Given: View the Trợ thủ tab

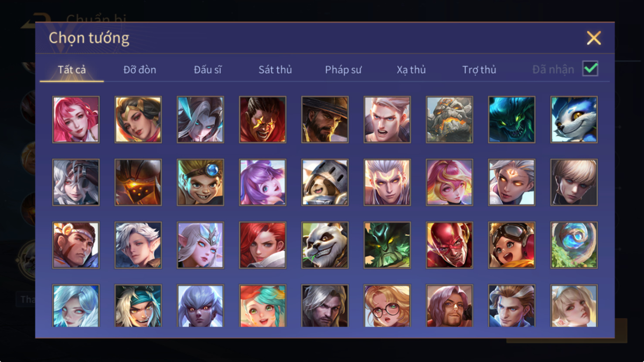Looking at the screenshot, I should pos(479,70).
